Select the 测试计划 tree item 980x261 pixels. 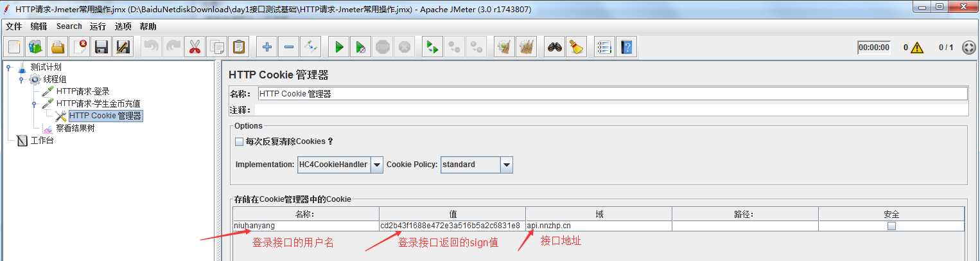click(x=46, y=67)
